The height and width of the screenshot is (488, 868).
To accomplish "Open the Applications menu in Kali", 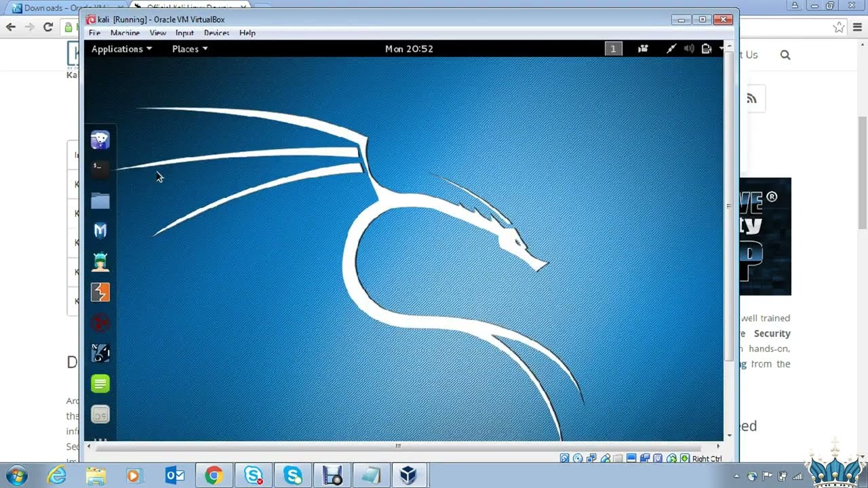I will click(121, 49).
